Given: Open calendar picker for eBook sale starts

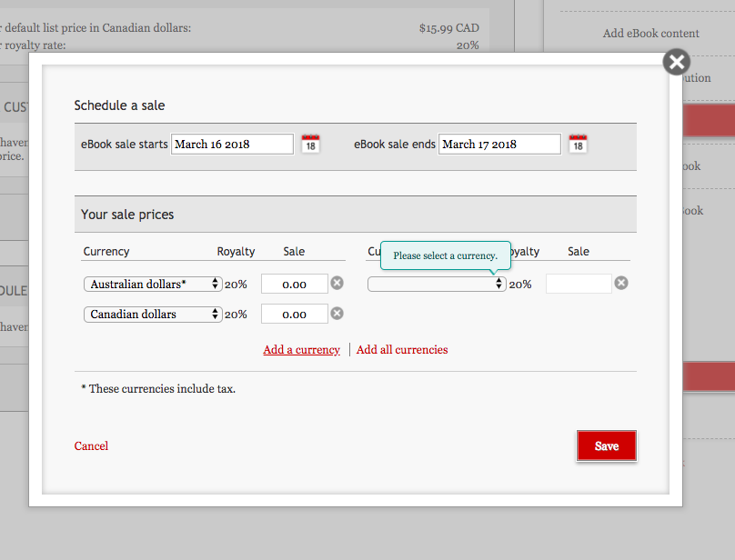Looking at the screenshot, I should pos(310,144).
